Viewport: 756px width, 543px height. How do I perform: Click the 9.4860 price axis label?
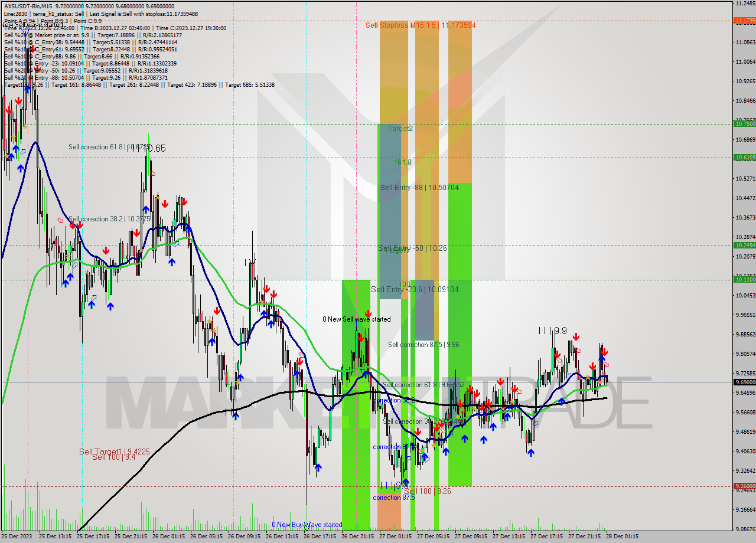pyautogui.click(x=745, y=431)
